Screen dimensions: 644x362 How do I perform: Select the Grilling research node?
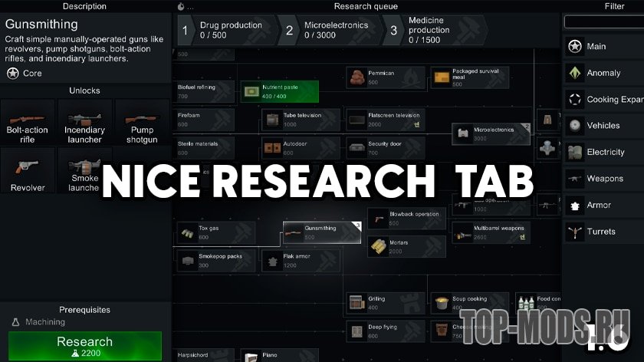(x=385, y=303)
